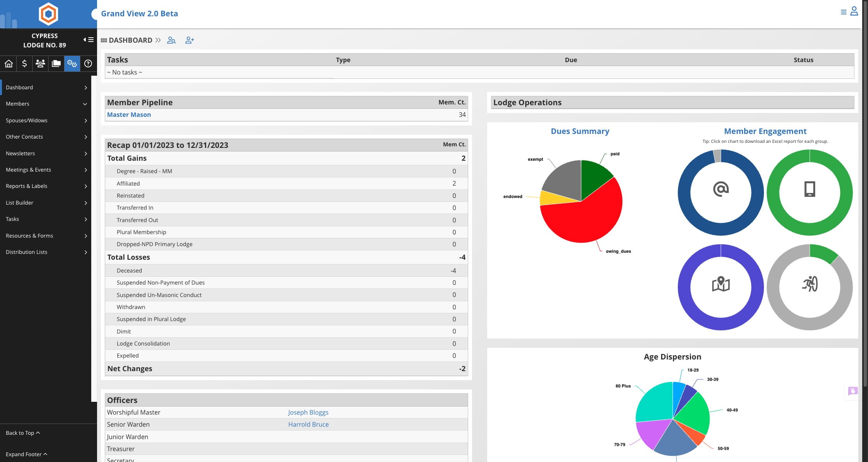Viewport: 868px width, 462px height.
Task: Open the Master Mason pipeline link
Action: tap(129, 115)
